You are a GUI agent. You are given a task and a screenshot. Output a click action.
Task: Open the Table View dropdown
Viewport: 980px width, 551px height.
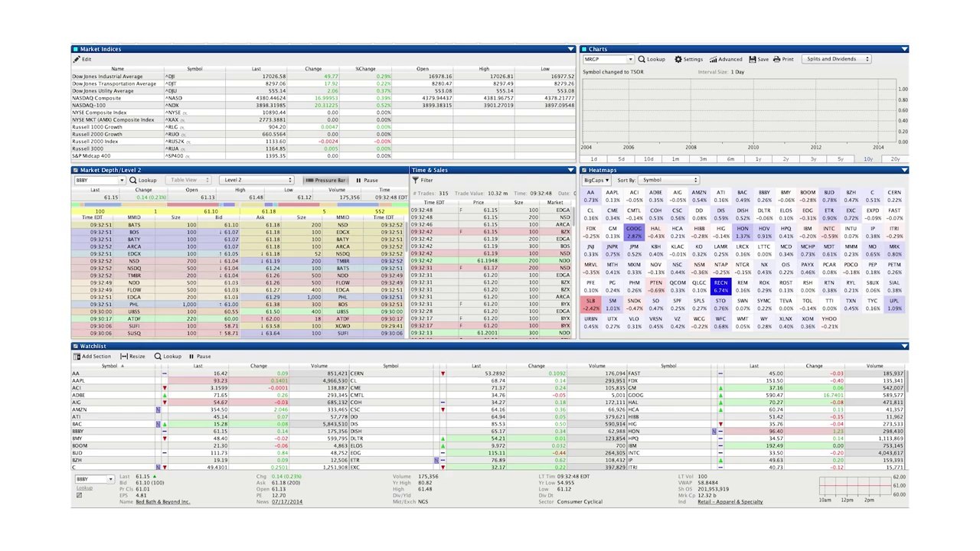click(x=188, y=181)
